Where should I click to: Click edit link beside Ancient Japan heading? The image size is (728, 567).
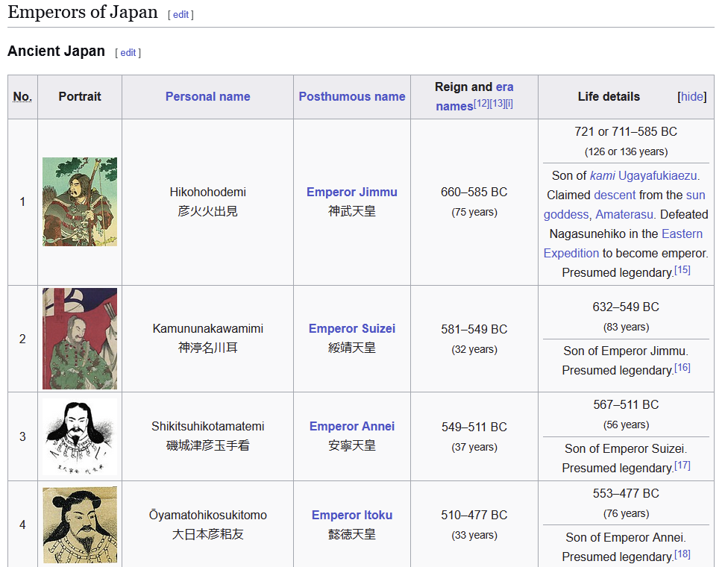[x=128, y=53]
